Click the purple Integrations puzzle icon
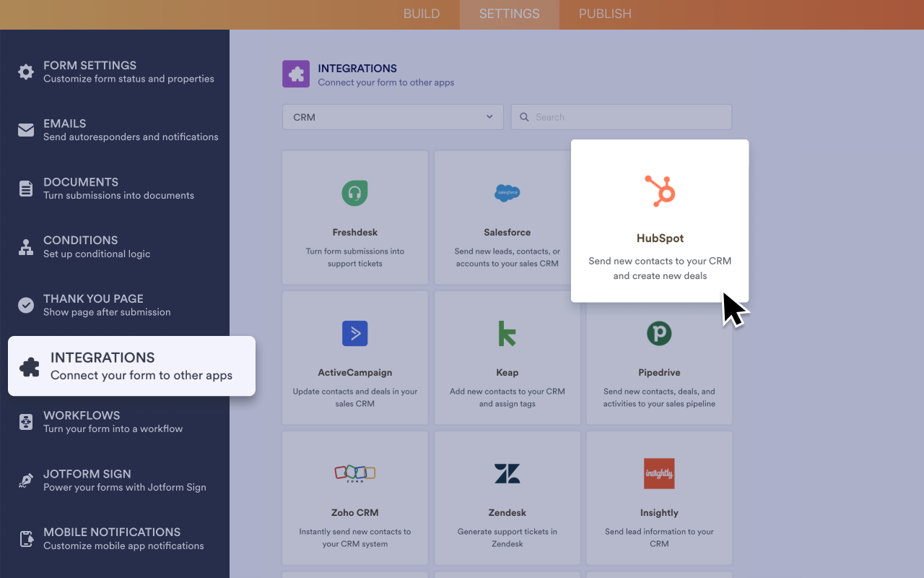 tap(296, 74)
